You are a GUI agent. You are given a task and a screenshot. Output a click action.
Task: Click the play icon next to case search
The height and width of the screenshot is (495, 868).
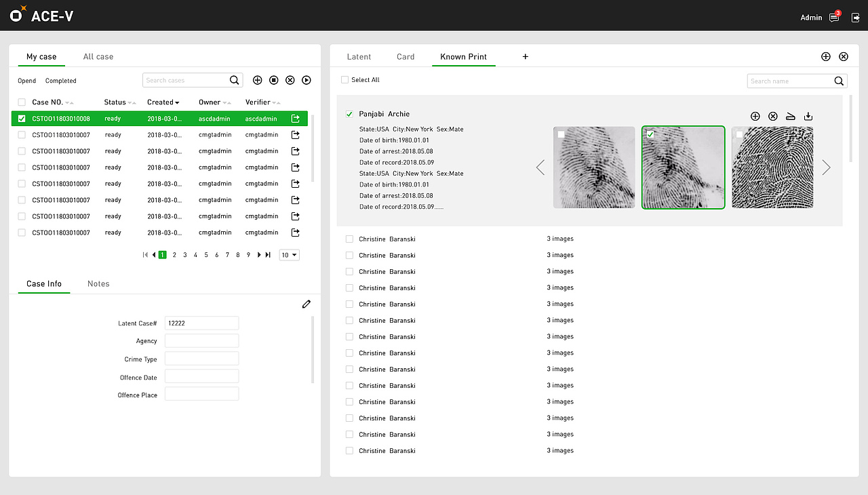[306, 79]
